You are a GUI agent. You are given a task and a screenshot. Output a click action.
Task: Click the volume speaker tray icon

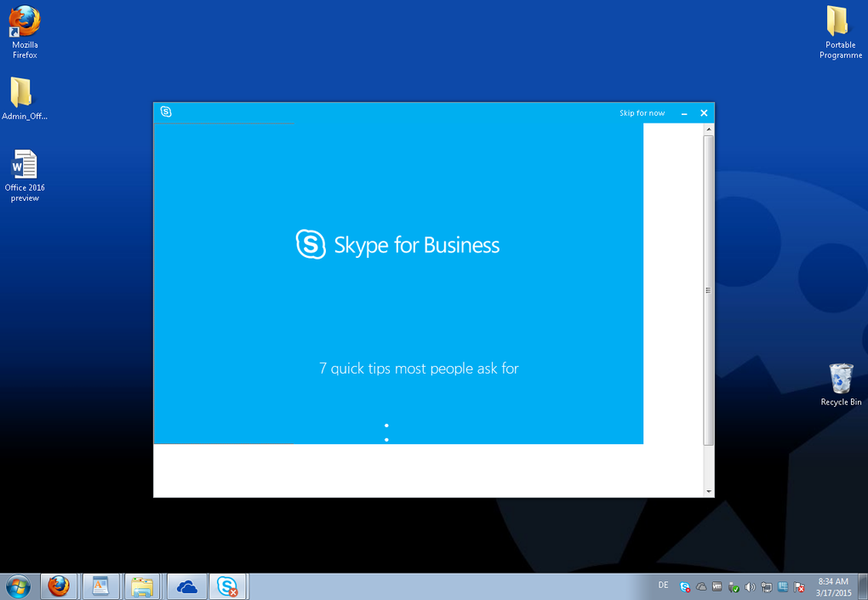(750, 587)
